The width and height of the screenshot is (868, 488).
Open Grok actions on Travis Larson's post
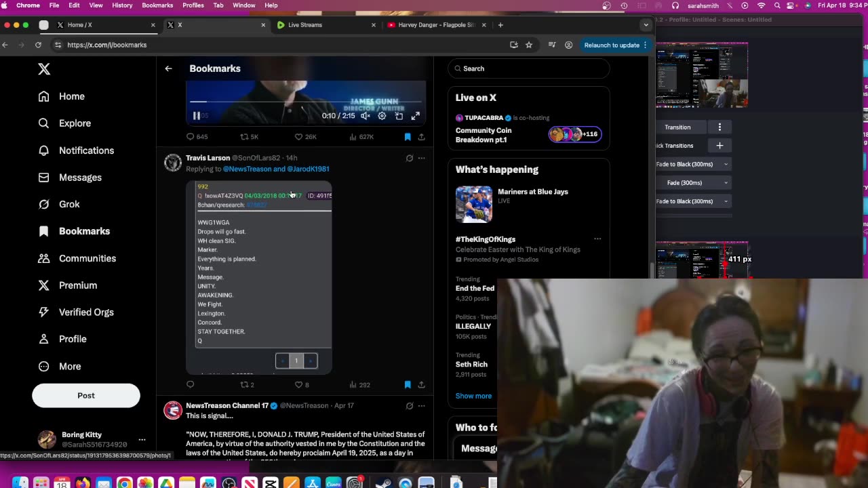[x=410, y=158]
